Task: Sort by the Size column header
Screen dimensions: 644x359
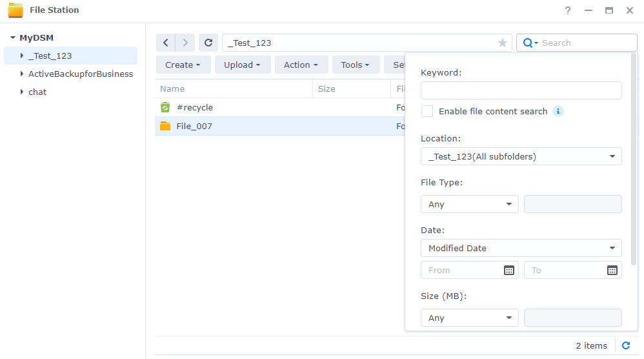Action: [352, 88]
